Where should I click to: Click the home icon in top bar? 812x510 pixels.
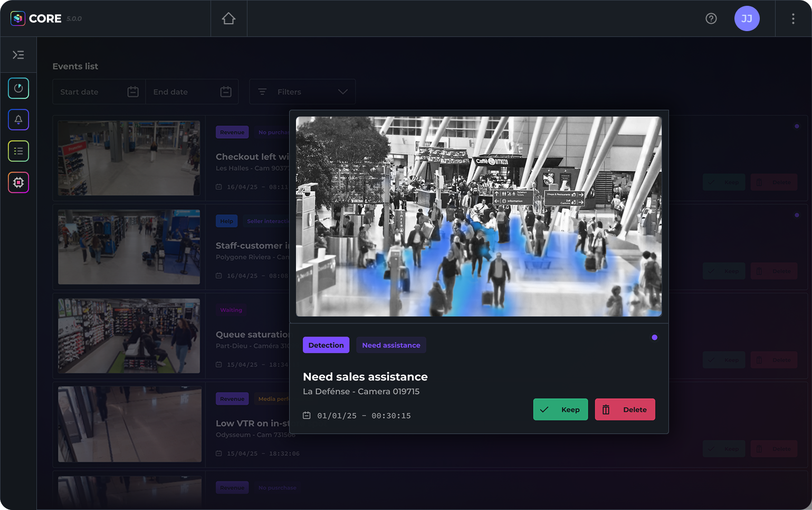[x=228, y=18]
